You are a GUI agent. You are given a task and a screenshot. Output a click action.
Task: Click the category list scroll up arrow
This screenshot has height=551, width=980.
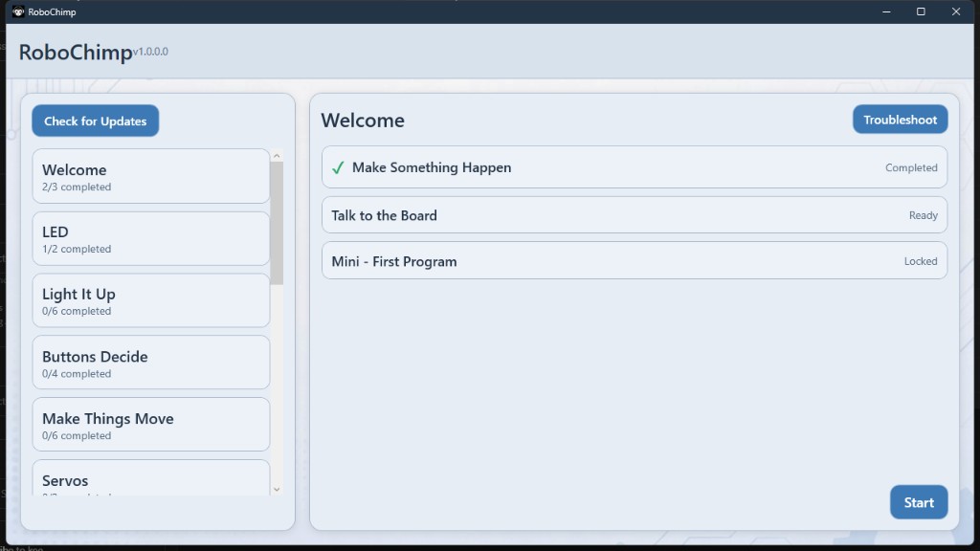click(x=277, y=156)
